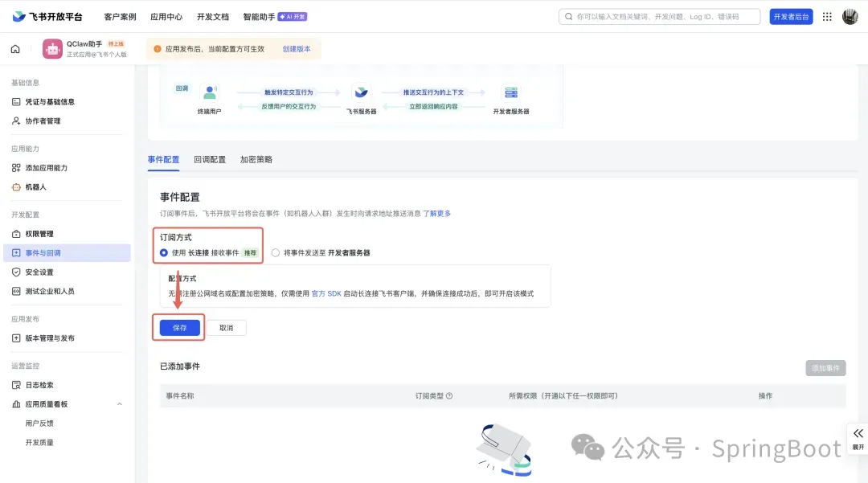Collapse the 应用质量看板 sidebar section
Viewport: 868px width, 483px height.
coord(120,404)
